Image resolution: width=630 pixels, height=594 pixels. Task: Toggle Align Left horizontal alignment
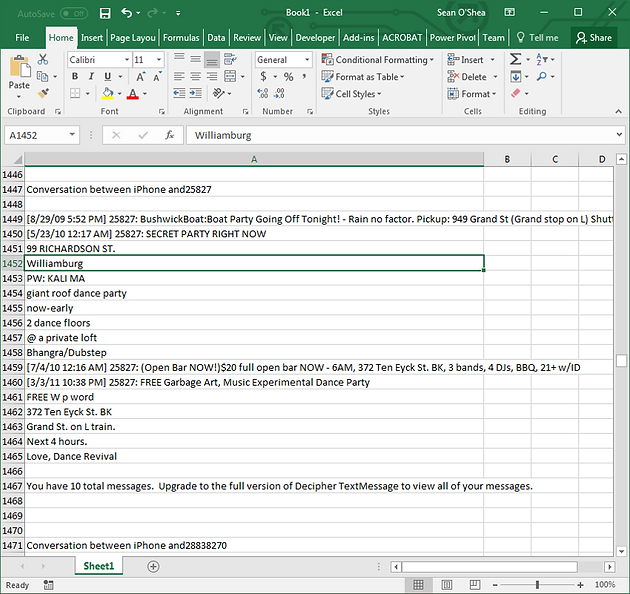click(179, 76)
